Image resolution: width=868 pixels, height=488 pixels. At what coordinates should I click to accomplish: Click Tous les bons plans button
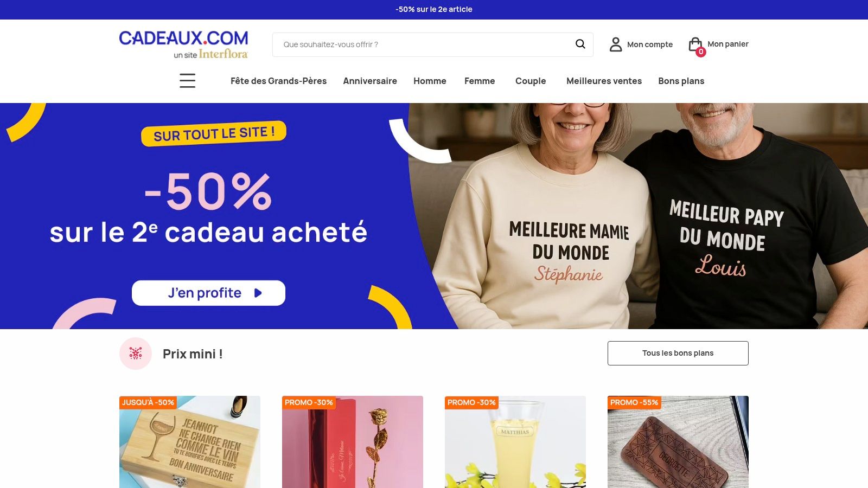tap(678, 353)
